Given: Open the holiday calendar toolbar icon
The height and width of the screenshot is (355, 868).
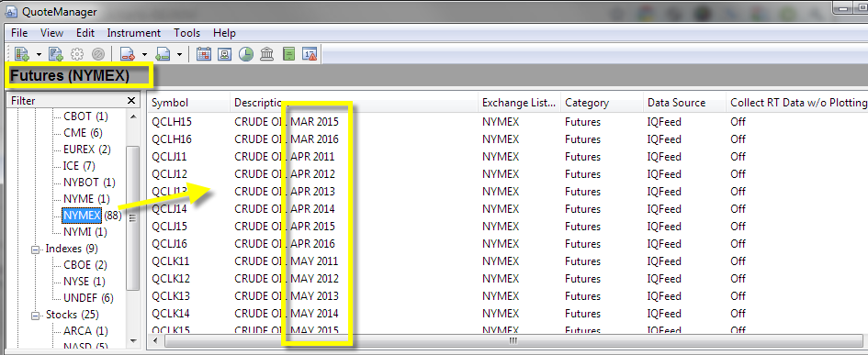Looking at the screenshot, I should point(204,53).
